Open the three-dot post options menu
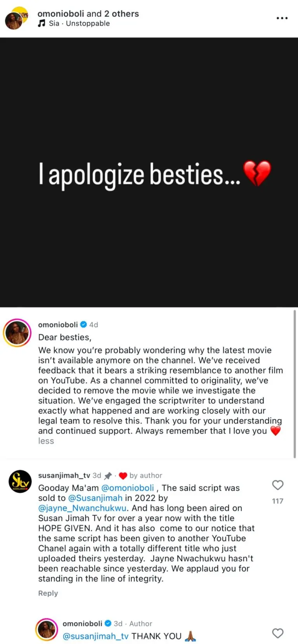This screenshot has height=644, width=298. 282,18
